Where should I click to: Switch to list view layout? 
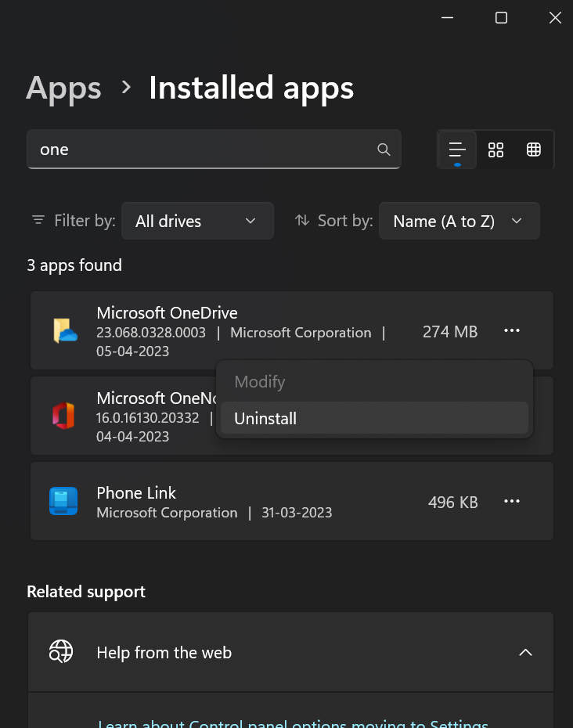click(457, 150)
